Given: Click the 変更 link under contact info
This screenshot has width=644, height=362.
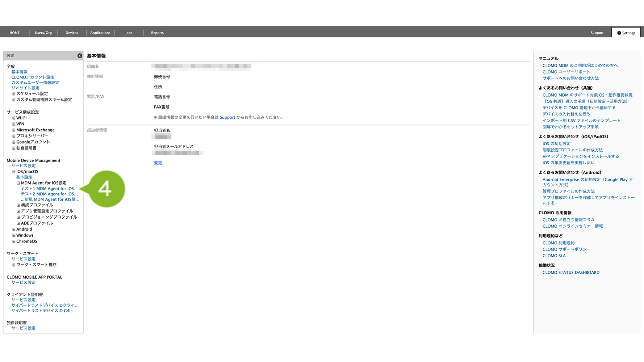Looking at the screenshot, I should [x=158, y=163].
